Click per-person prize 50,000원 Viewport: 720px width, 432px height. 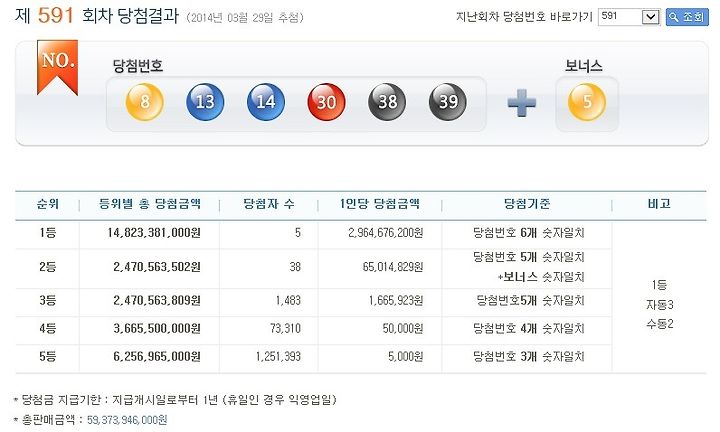(x=403, y=329)
